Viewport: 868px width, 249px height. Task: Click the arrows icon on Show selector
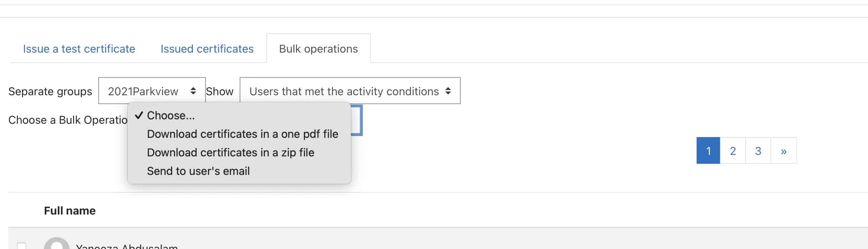click(448, 91)
